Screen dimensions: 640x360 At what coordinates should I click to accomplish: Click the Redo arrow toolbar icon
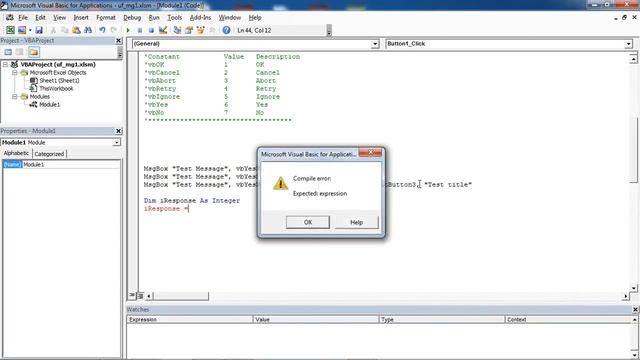click(114, 30)
